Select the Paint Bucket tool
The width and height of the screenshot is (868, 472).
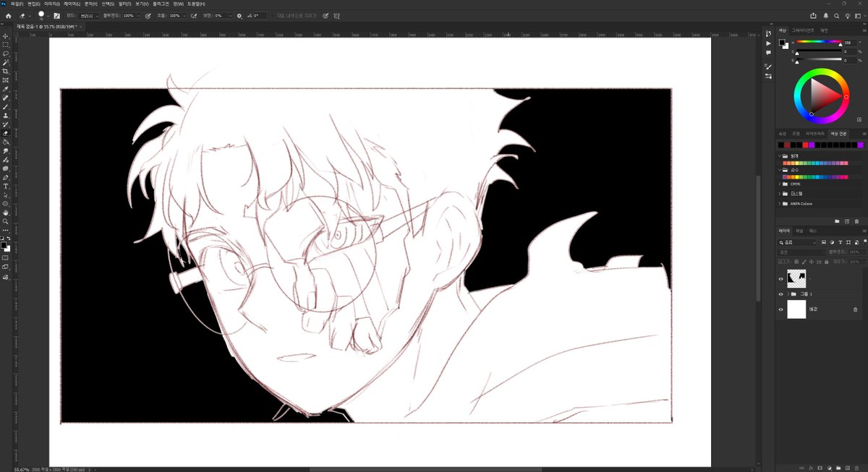(6, 142)
